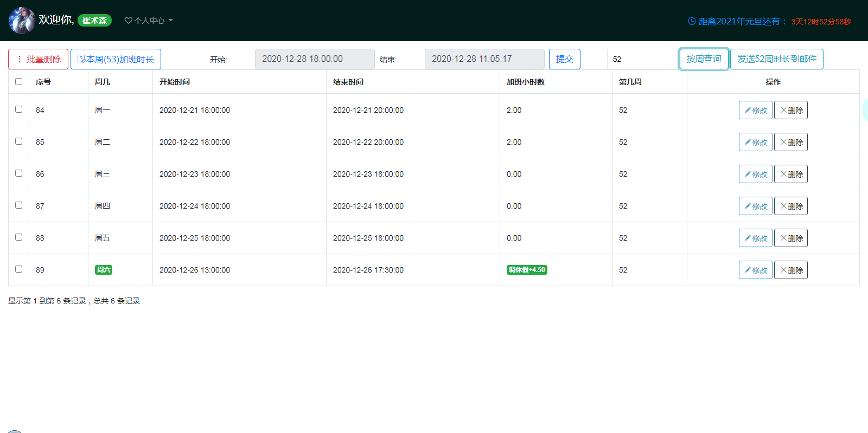Viewport: 868px width, 433px height.
Task: Click the 结束 datetime input field
Action: [484, 59]
